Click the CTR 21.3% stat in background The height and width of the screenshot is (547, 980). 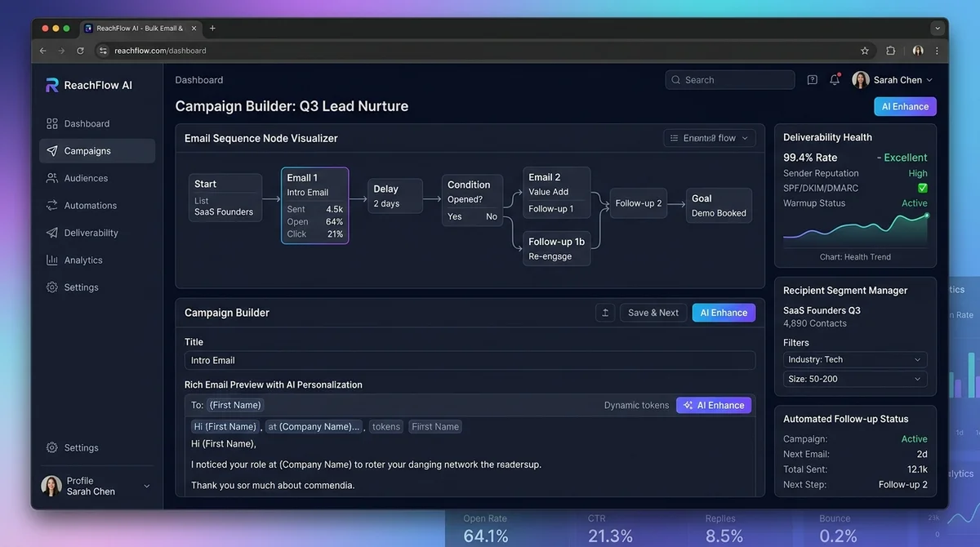click(x=610, y=529)
